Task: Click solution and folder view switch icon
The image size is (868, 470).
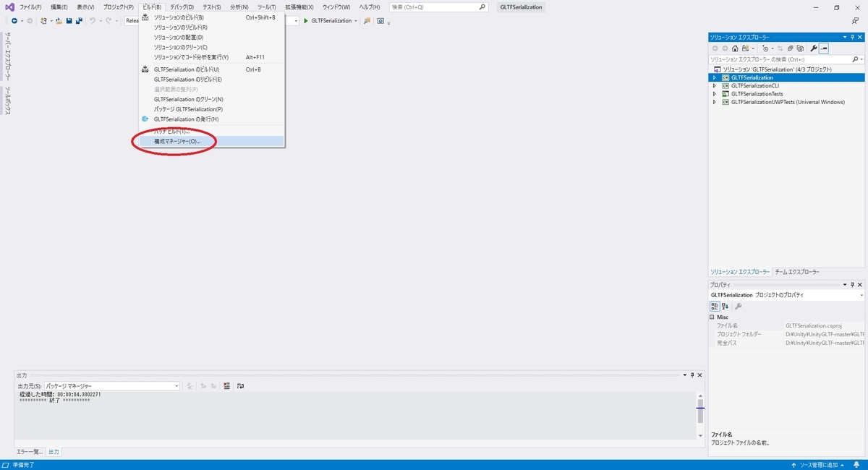Action: click(x=745, y=48)
